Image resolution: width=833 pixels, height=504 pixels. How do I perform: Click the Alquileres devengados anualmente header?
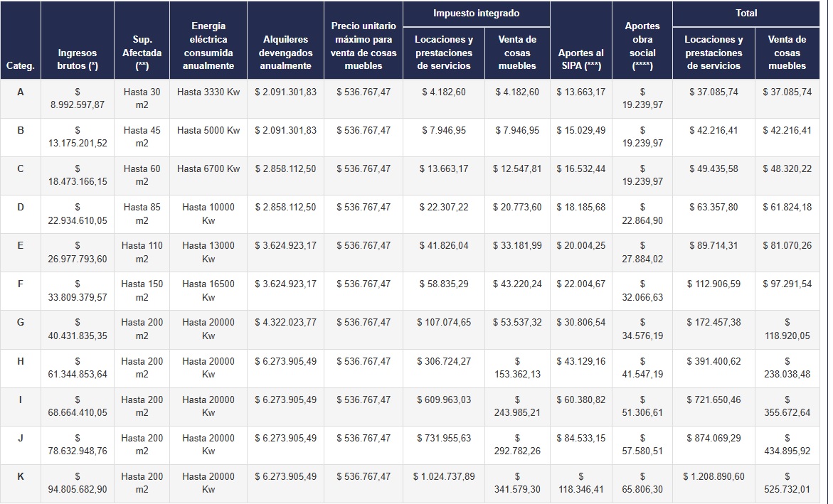(x=285, y=41)
